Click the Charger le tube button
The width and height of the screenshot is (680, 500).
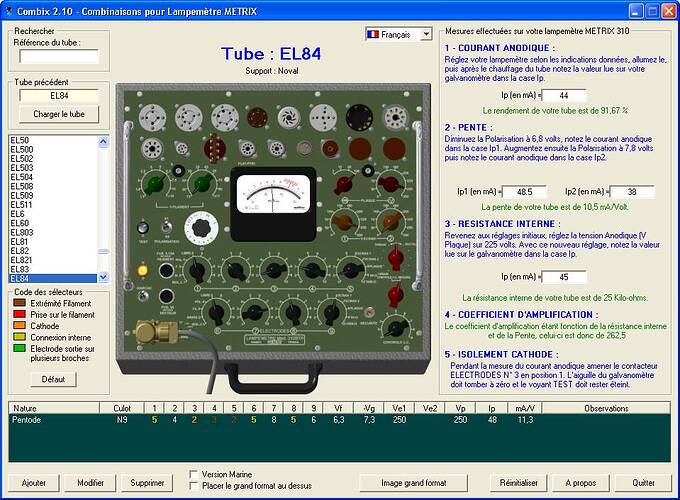[59, 114]
